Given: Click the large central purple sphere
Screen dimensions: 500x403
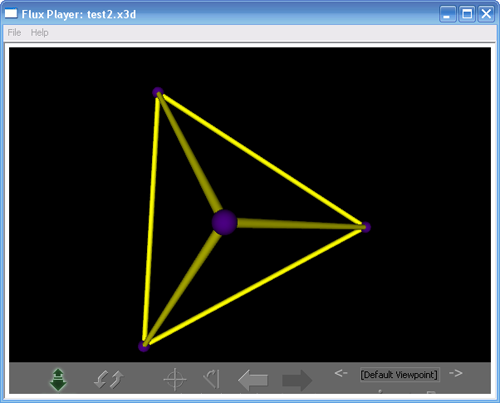Looking at the screenshot, I should (x=224, y=222).
